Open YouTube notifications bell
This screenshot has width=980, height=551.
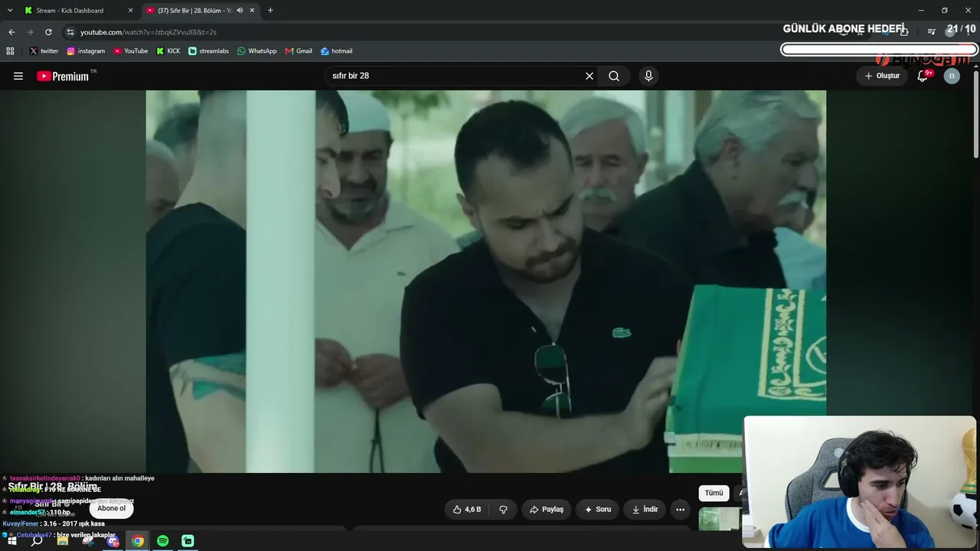923,76
